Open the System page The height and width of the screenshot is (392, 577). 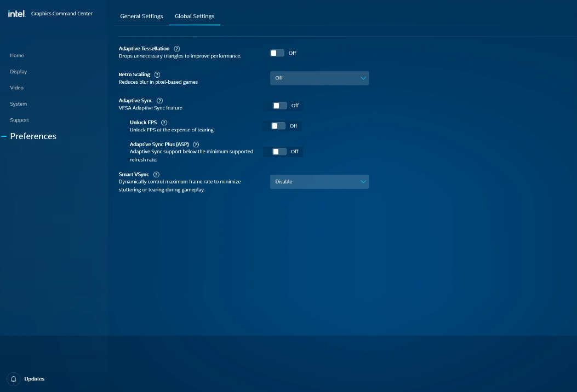point(19,104)
